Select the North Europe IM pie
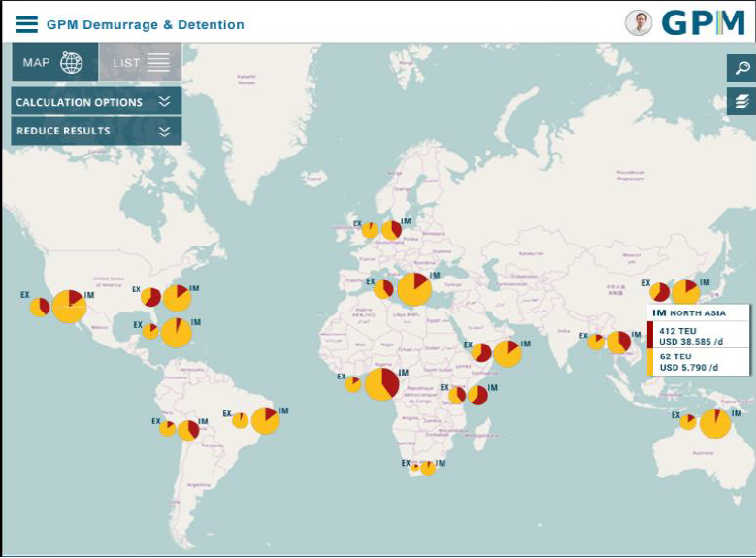Viewport: 756px width, 558px height. click(391, 230)
